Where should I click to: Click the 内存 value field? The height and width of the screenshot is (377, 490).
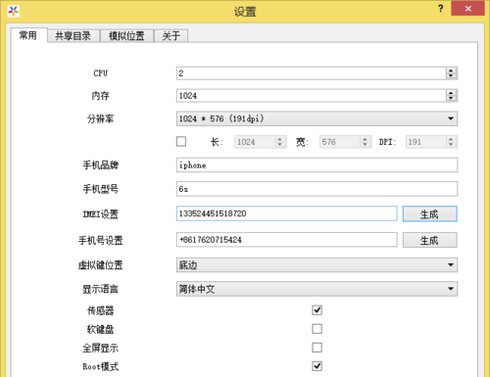(x=311, y=96)
